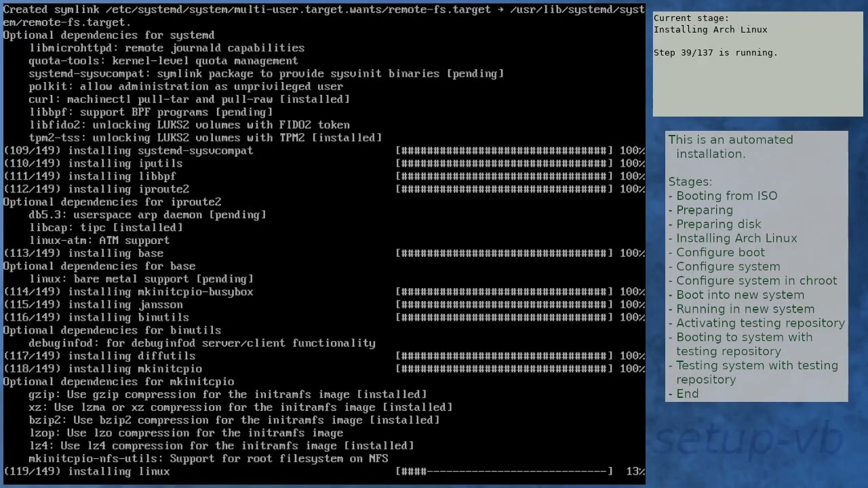Click 'Optional dependencies for systemd' line
The image size is (868, 488).
coord(108,35)
